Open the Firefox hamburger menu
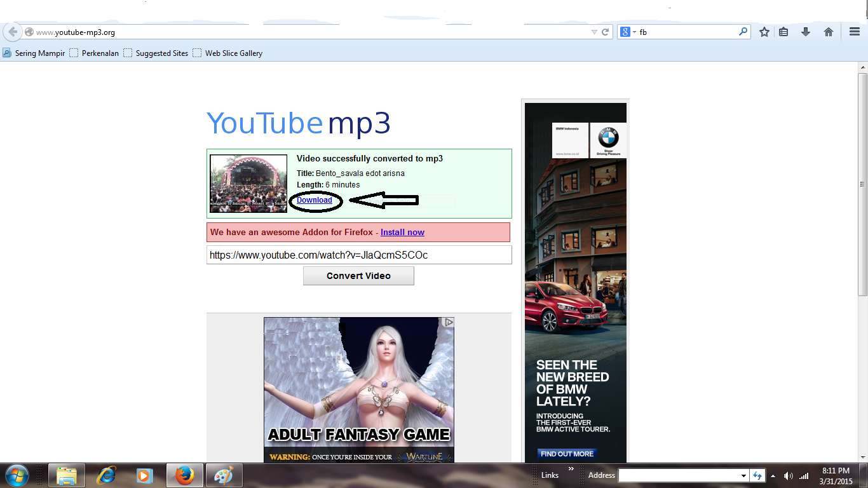 coord(855,32)
